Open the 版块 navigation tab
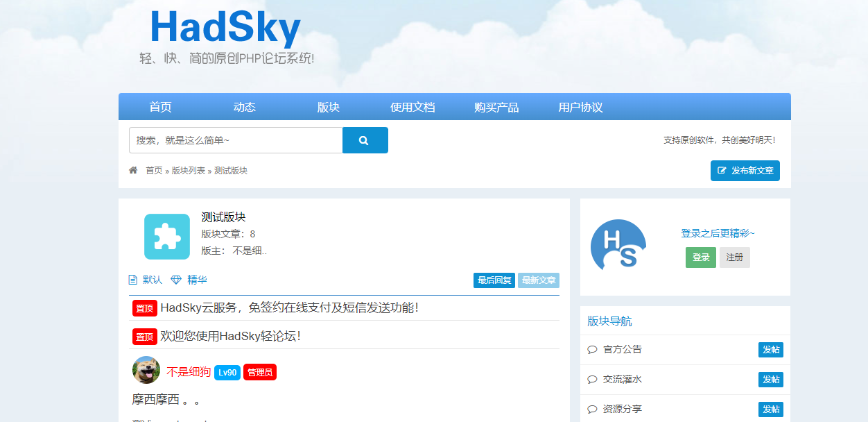Image resolution: width=868 pixels, height=422 pixels. coord(329,107)
